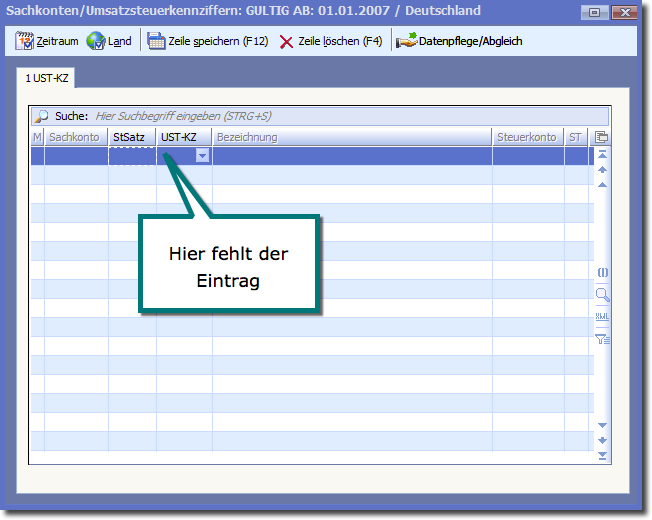Sort by Sachkonto column header
Image resolution: width=652 pixels, height=520 pixels.
point(76,137)
